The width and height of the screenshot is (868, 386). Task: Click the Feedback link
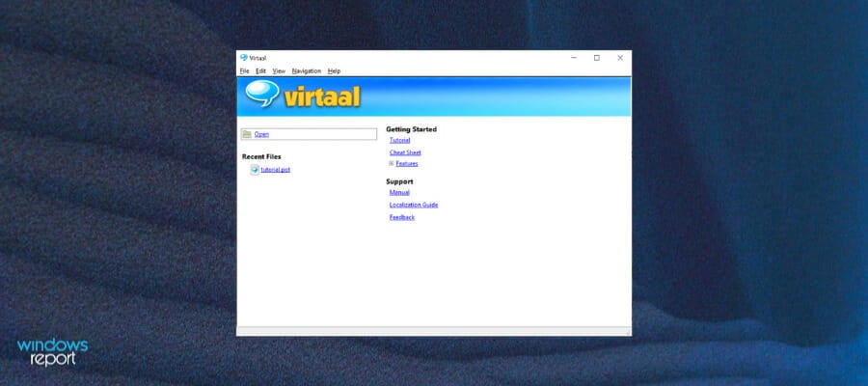(402, 217)
